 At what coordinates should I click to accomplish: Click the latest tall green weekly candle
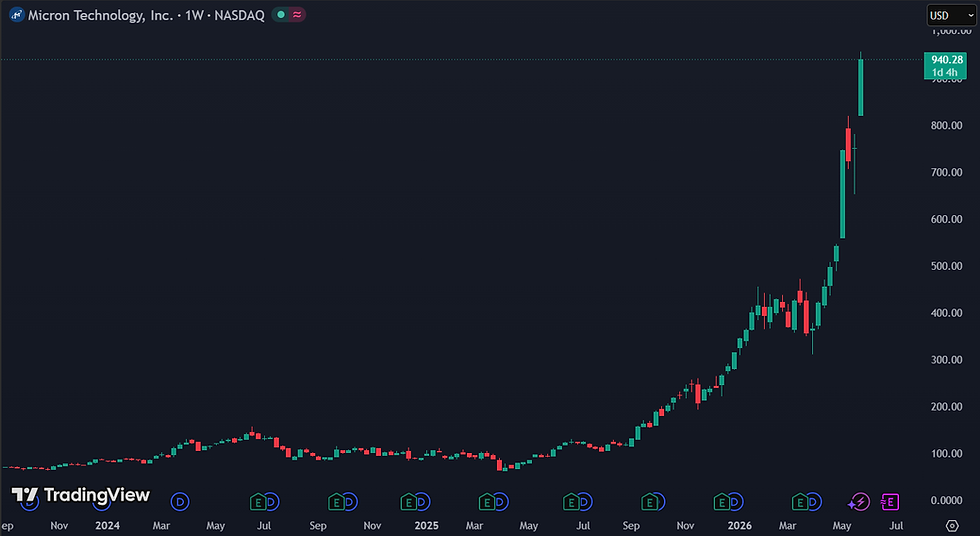861,87
